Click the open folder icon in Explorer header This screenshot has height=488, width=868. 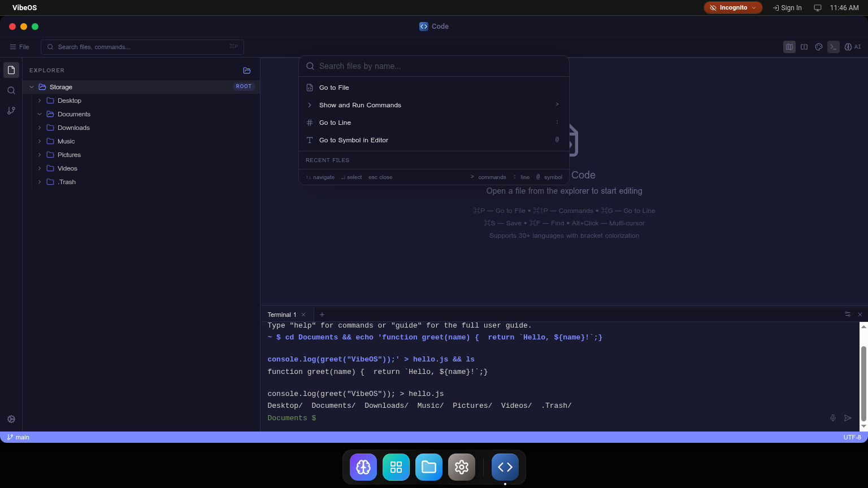pos(247,71)
